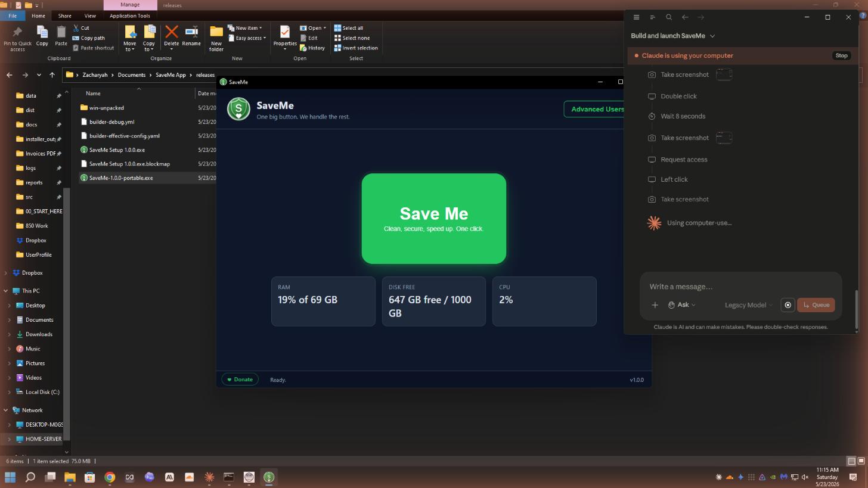Open the Copy to dropdown
This screenshot has height=488, width=868.
click(x=149, y=39)
